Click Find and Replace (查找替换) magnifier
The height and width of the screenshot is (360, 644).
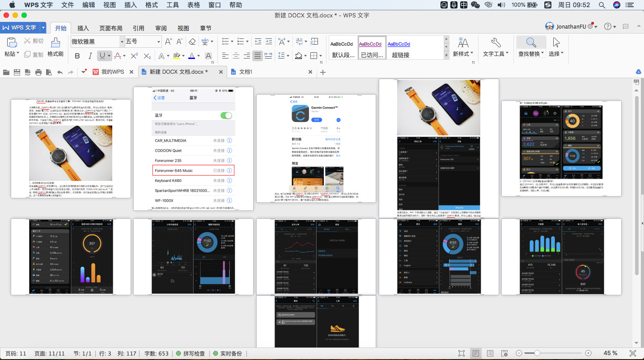pos(531,43)
